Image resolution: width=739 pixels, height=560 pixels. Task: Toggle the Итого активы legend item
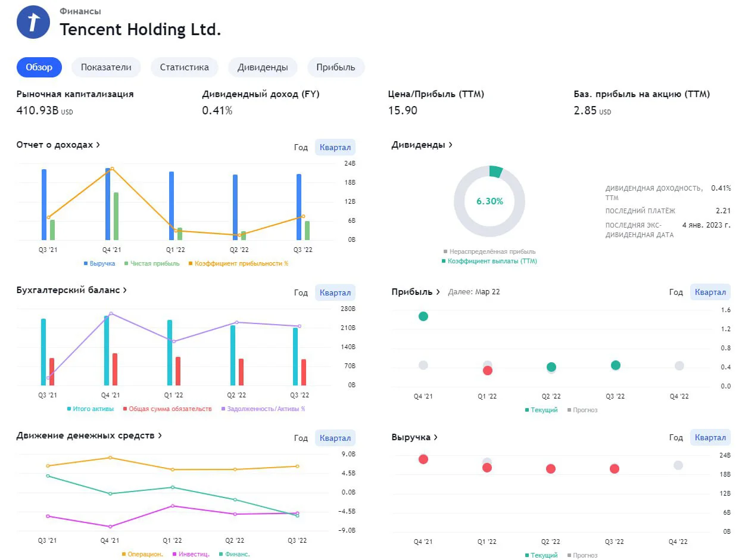click(91, 409)
